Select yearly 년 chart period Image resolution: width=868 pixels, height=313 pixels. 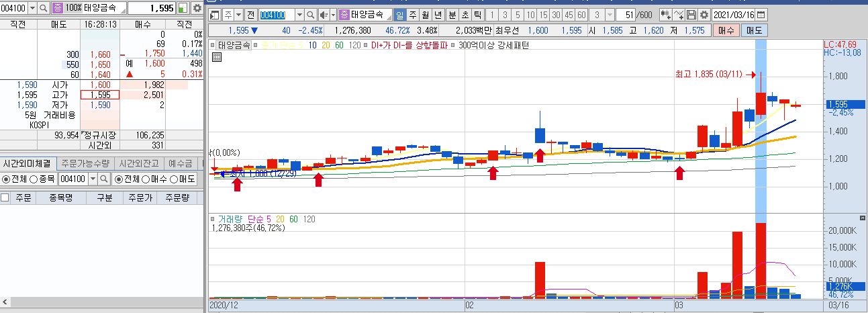pos(438,14)
